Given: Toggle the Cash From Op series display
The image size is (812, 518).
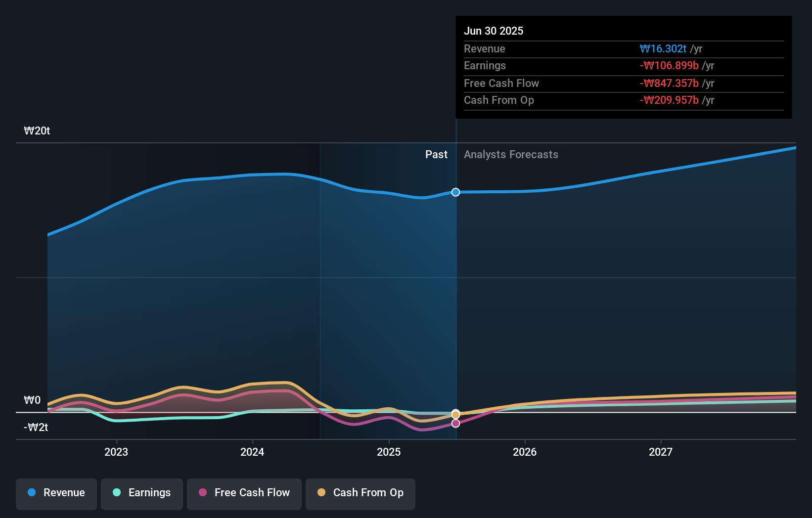Looking at the screenshot, I should (361, 493).
